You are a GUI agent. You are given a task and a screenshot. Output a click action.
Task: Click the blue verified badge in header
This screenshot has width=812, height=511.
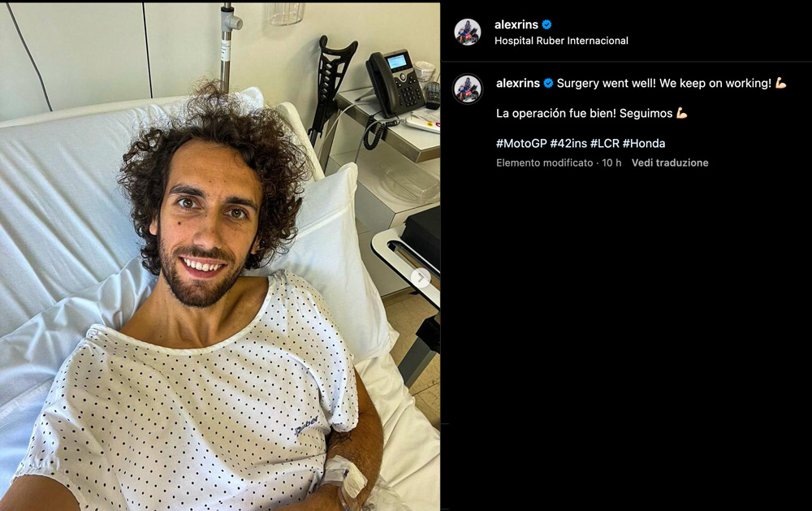point(546,24)
